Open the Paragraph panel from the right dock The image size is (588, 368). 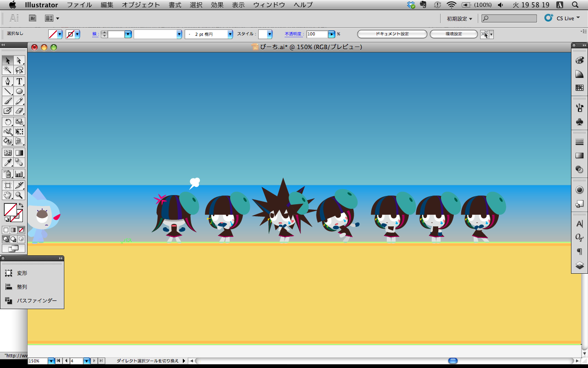pos(579,252)
